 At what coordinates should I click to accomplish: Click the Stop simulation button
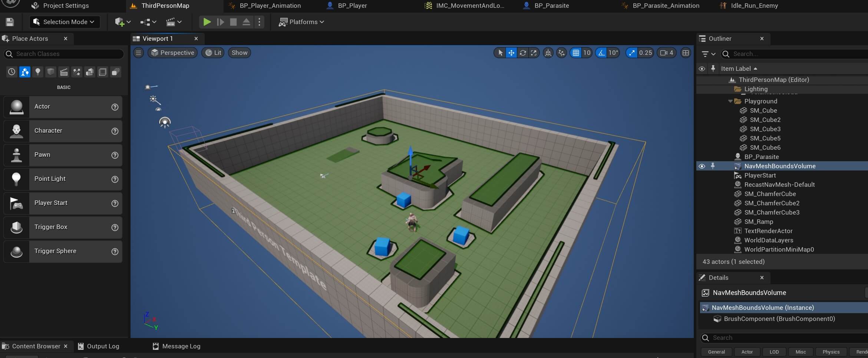click(x=233, y=22)
